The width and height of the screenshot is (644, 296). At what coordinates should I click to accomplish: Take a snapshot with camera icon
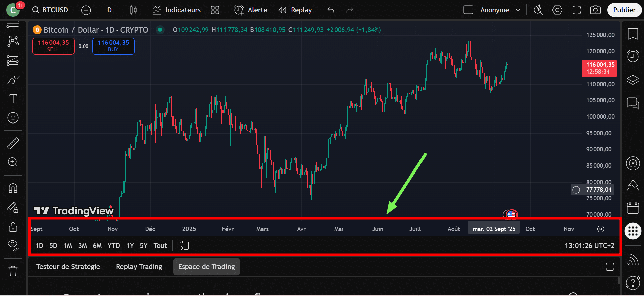[x=595, y=10]
